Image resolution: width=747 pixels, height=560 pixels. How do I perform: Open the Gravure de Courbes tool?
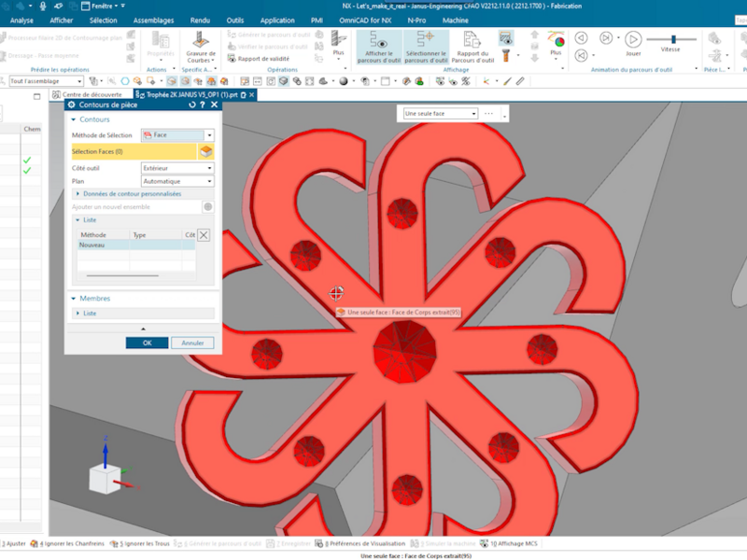coord(200,47)
